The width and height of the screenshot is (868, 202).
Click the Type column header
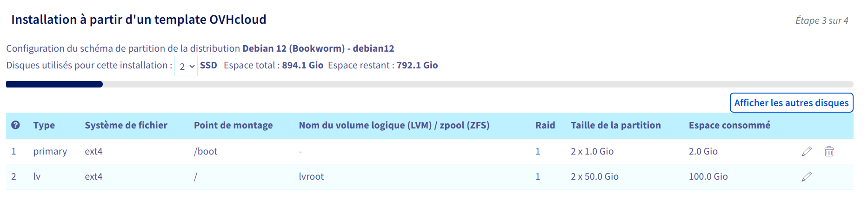coord(44,125)
